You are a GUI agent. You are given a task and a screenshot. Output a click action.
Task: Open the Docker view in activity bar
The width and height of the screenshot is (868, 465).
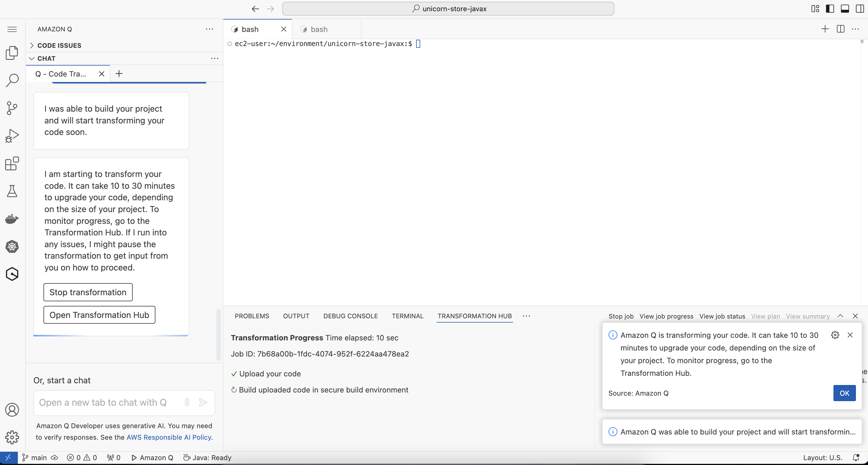(x=12, y=219)
